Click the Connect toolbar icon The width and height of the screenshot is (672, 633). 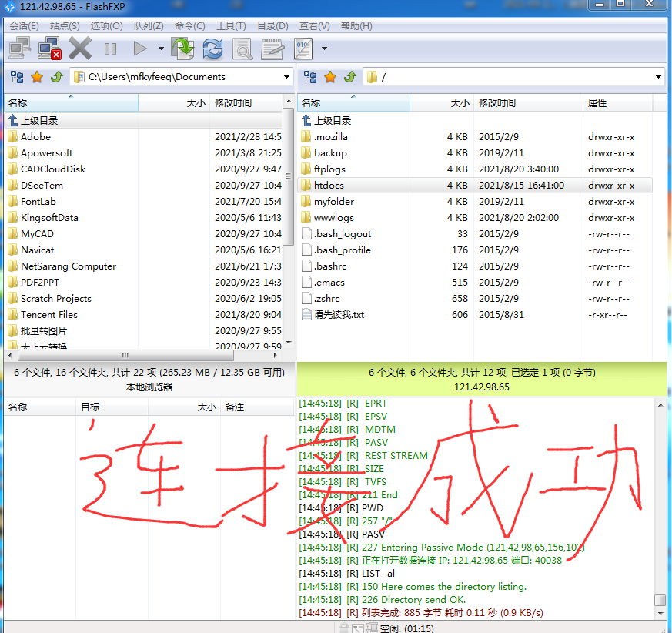coord(20,48)
